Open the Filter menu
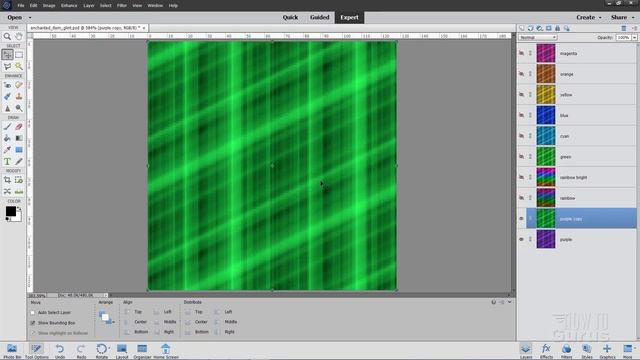Viewport: 640px width, 360px height. point(122,6)
